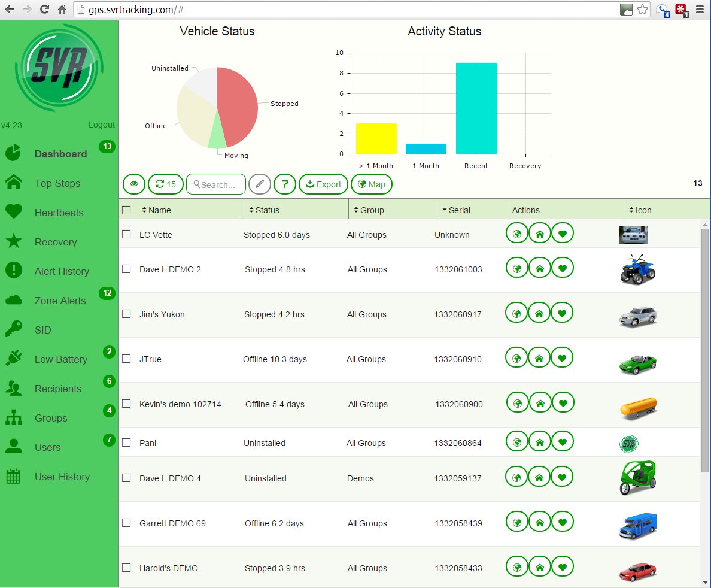Click the blue ATV vehicle icon thumbnail
Image resolution: width=711 pixels, height=588 pixels.
[637, 269]
